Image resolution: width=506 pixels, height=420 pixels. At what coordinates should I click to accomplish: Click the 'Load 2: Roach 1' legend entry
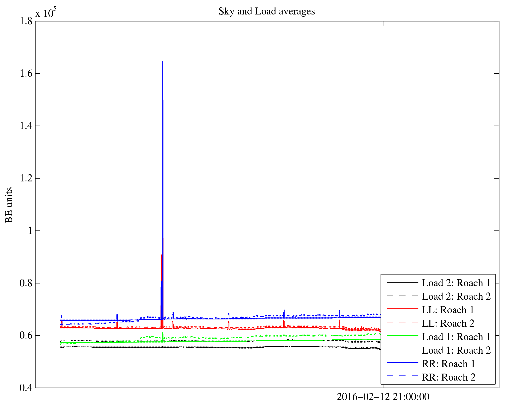click(x=456, y=283)
